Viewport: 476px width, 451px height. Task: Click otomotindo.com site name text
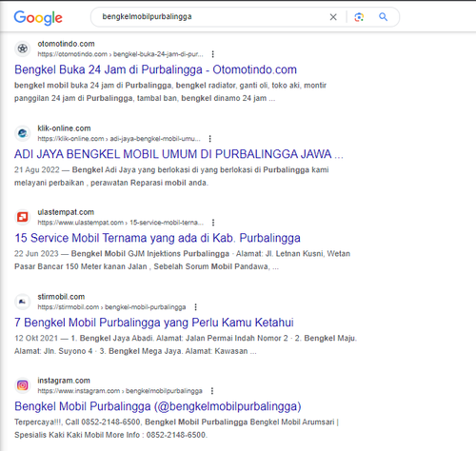(66, 44)
